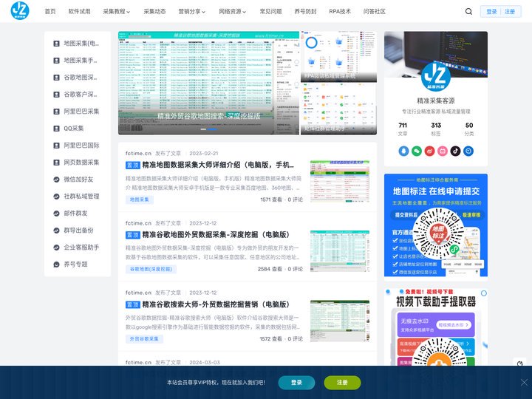
Task: Click the Weibo social icon in profile card
Action: tap(429, 151)
